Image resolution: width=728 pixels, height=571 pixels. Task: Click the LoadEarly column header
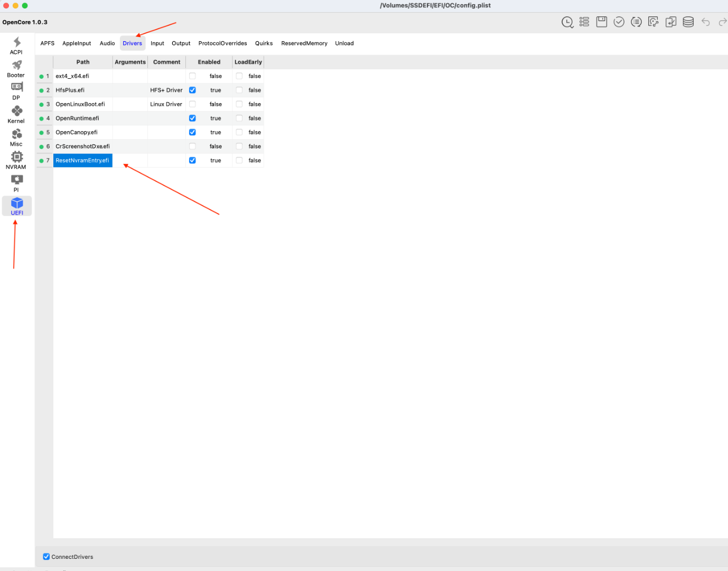(248, 62)
